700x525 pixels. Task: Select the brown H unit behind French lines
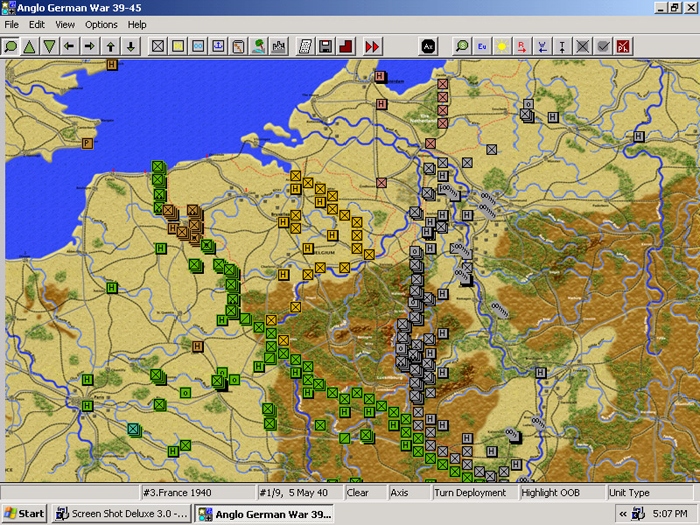pyautogui.click(x=197, y=346)
